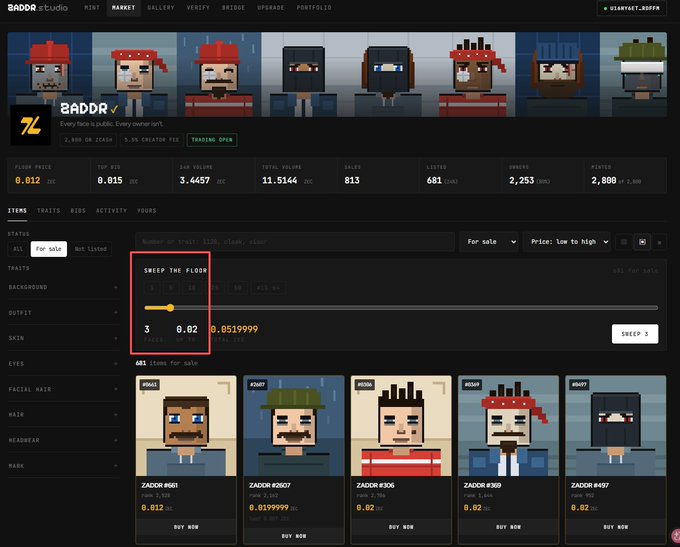
Task: Expand the HAIR trait filter
Action: [x=63, y=415]
